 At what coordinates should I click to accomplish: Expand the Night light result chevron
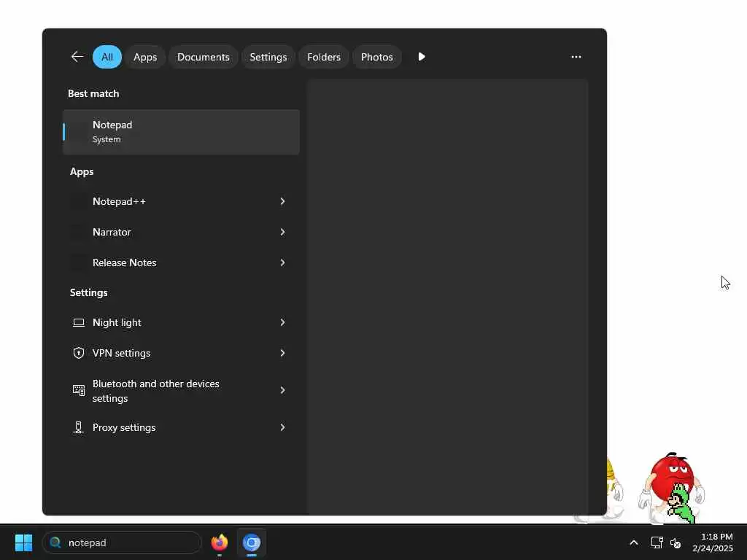click(x=282, y=322)
